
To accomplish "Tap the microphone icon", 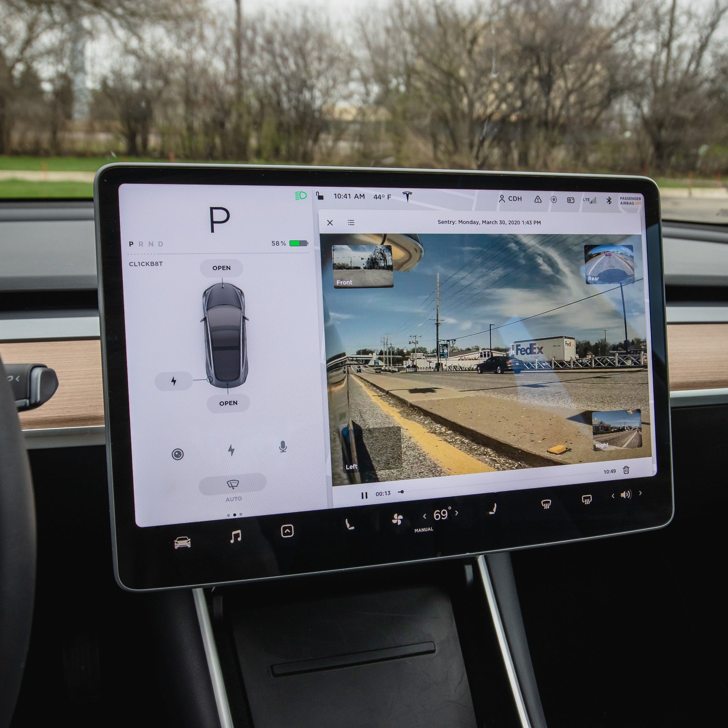I will 283,446.
